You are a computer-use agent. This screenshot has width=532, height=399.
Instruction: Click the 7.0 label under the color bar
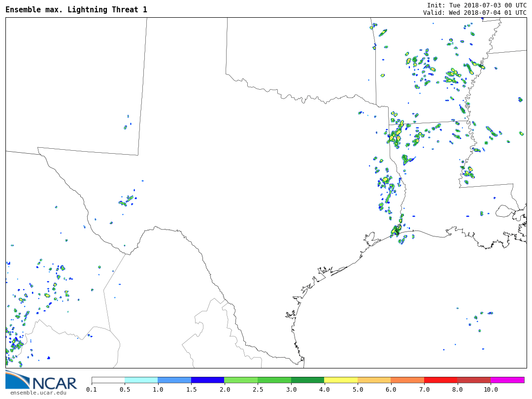tap(424, 390)
